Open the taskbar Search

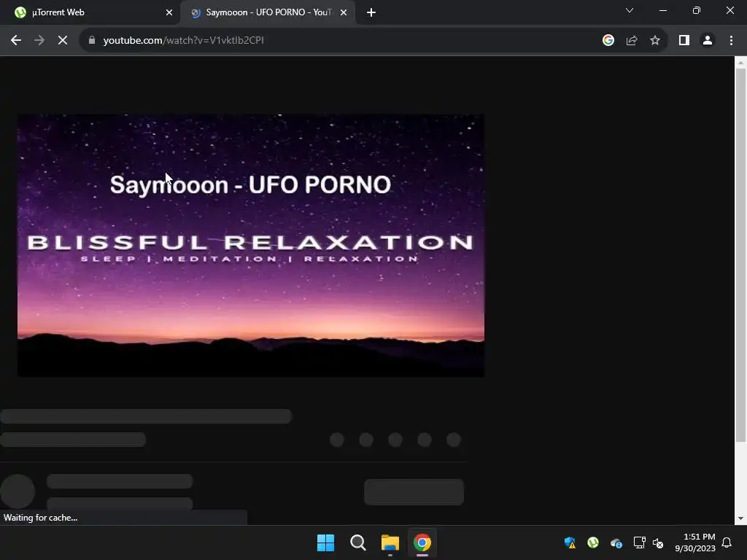(357, 542)
